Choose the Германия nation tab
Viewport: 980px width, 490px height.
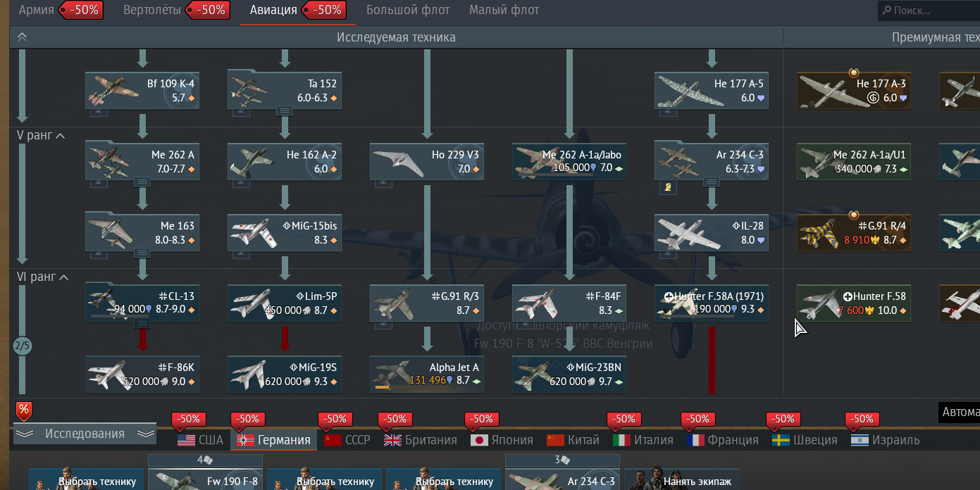(274, 440)
